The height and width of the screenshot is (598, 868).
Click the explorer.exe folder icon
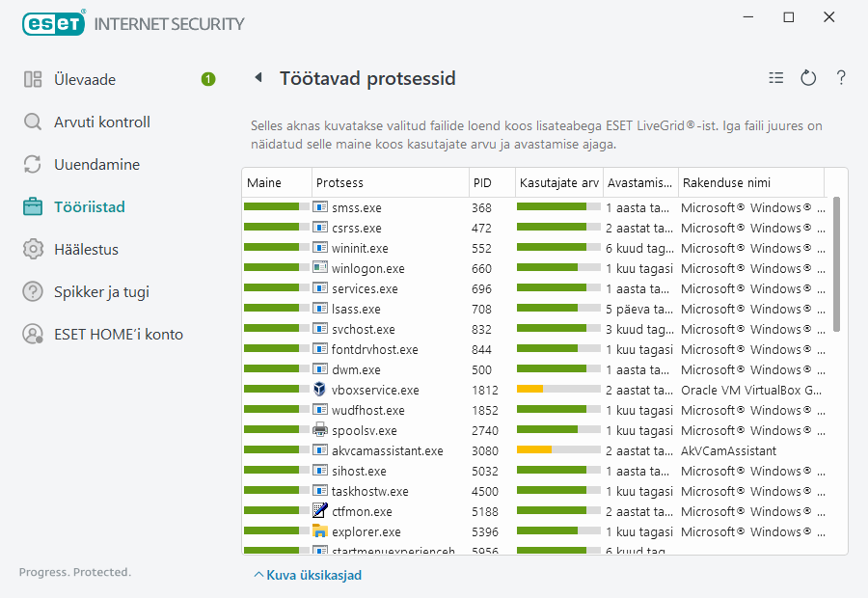(x=320, y=531)
